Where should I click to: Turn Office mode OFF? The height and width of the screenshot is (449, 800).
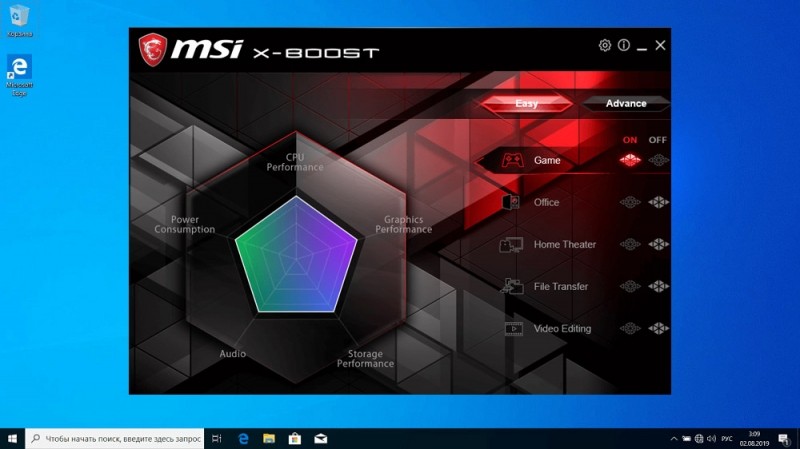coord(658,202)
